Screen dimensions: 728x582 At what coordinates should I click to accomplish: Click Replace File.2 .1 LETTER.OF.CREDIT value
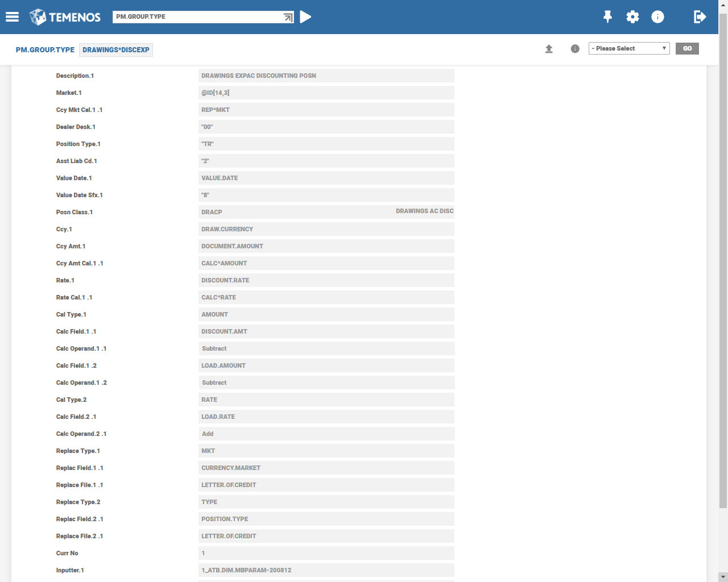[x=326, y=536]
